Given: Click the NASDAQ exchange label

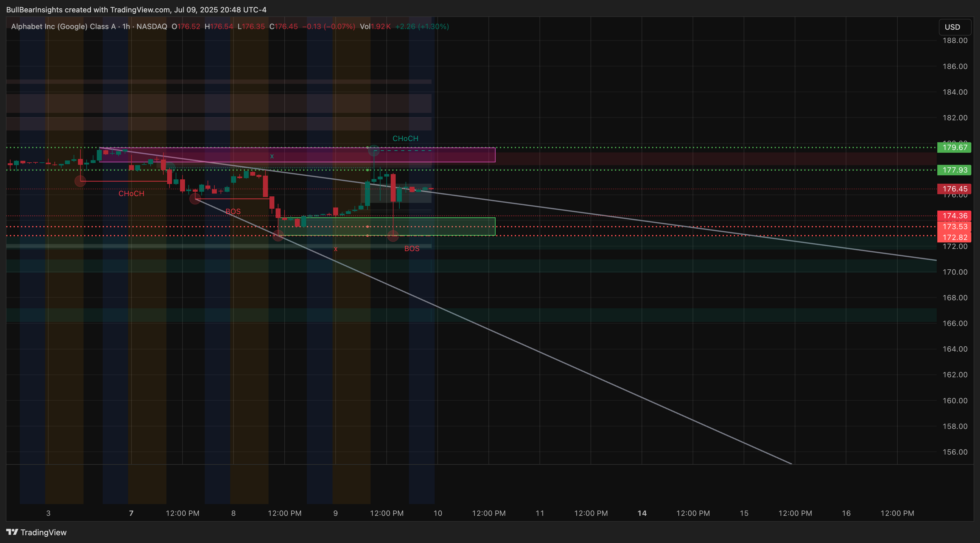Looking at the screenshot, I should [x=151, y=27].
